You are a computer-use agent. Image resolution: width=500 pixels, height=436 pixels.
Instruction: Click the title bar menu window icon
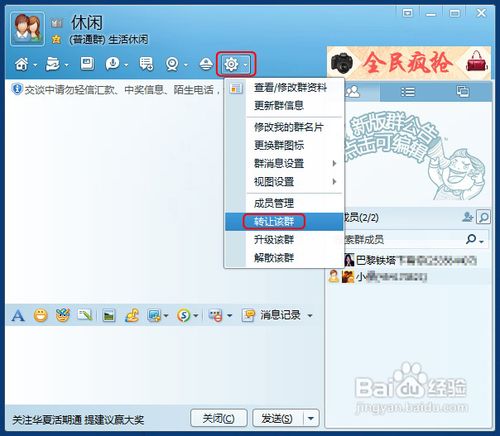tap(408, 13)
